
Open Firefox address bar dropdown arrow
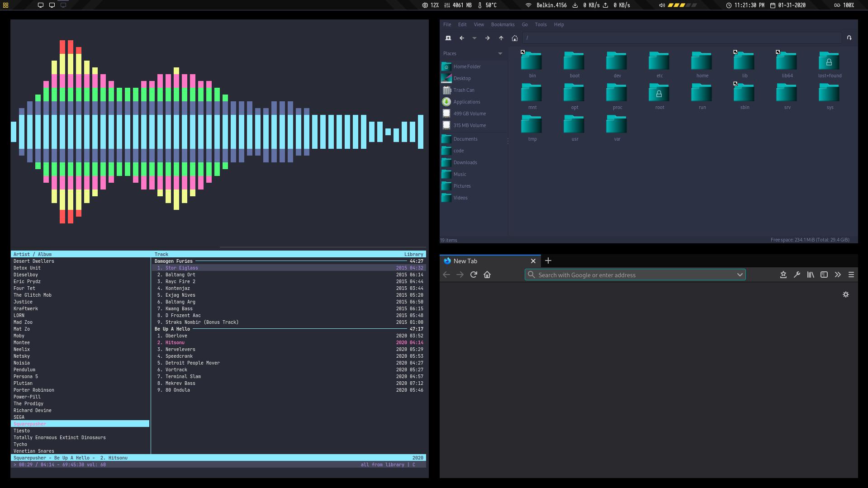pos(740,275)
